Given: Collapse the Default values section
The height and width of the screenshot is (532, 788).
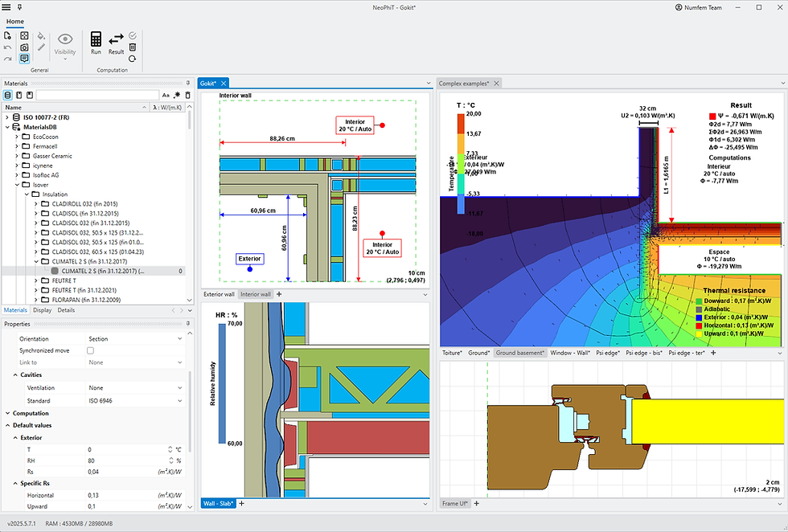Looking at the screenshot, I should 7,425.
